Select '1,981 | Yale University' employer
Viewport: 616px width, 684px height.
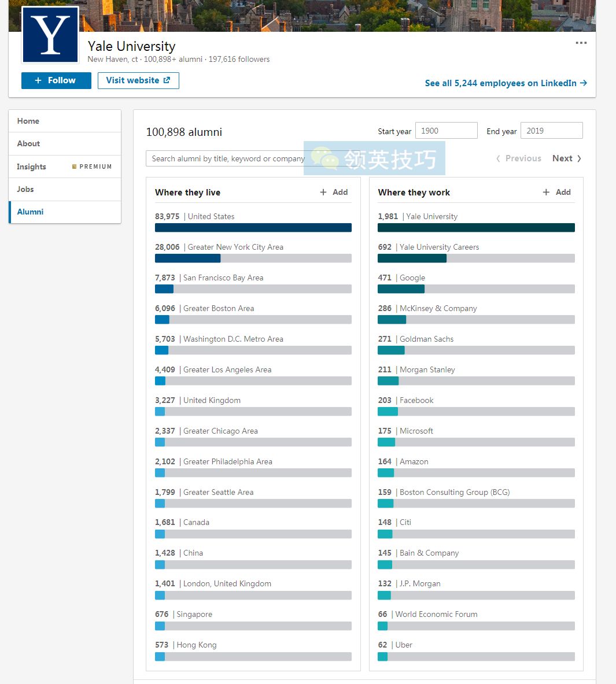point(476,222)
